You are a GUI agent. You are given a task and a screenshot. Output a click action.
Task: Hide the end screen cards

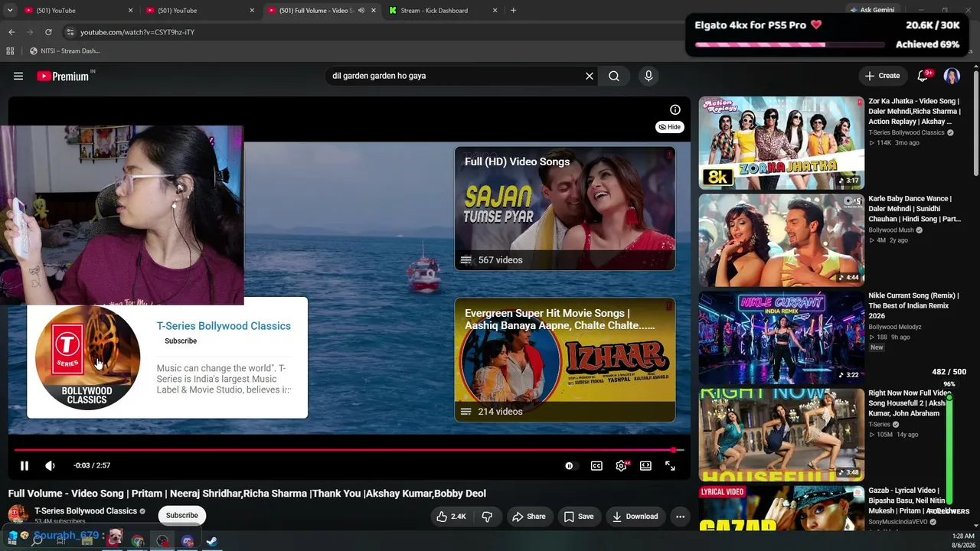[670, 127]
